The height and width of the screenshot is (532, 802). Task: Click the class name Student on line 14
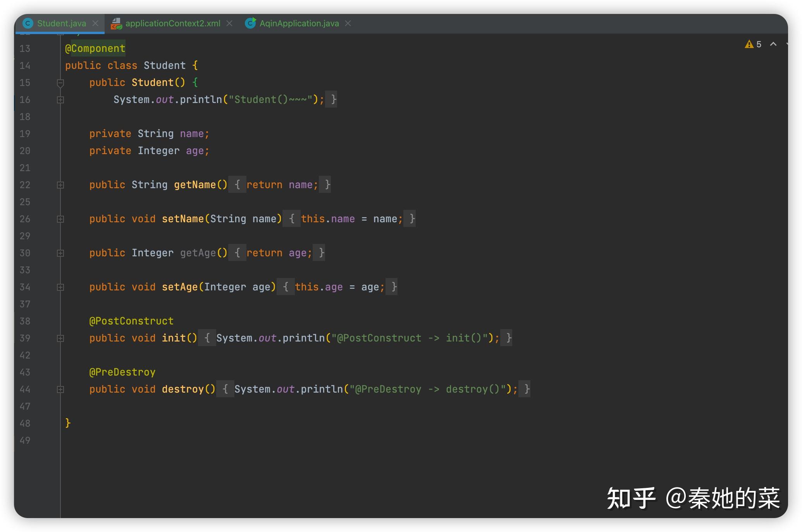point(165,65)
